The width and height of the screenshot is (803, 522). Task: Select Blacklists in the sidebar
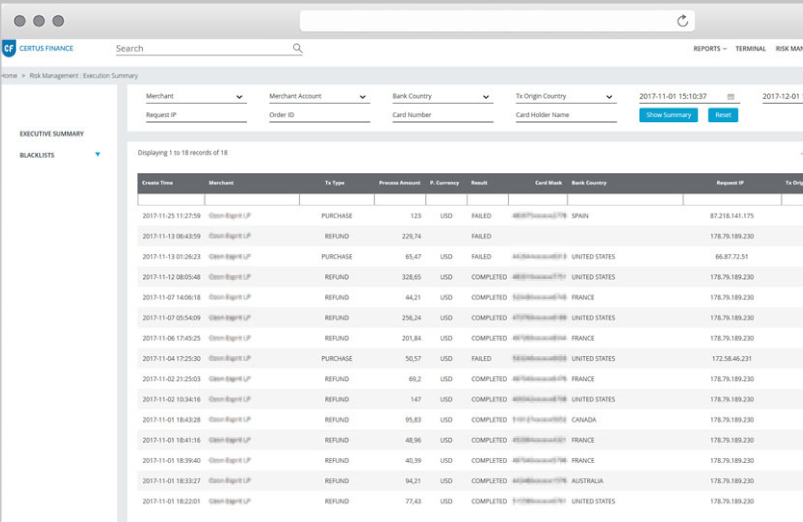37,155
